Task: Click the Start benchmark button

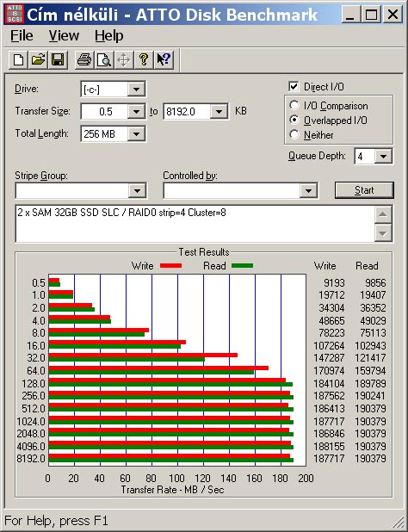Action: coord(364,190)
